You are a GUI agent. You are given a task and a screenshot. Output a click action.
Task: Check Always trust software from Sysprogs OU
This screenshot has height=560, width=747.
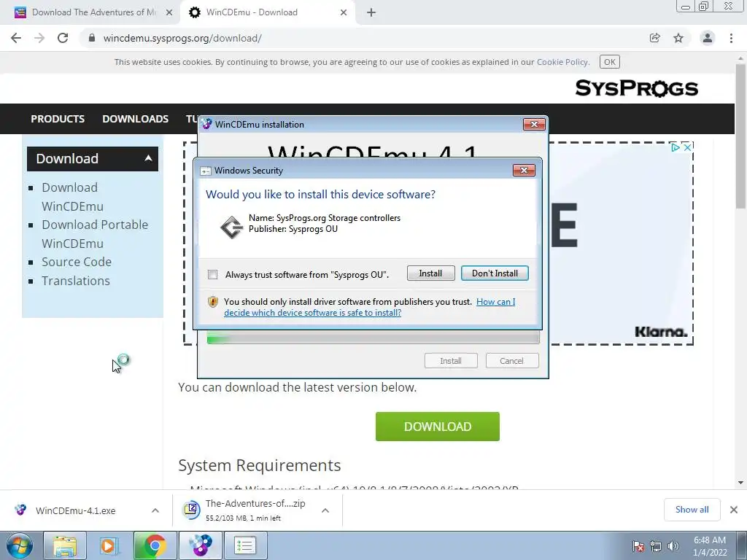pyautogui.click(x=213, y=275)
